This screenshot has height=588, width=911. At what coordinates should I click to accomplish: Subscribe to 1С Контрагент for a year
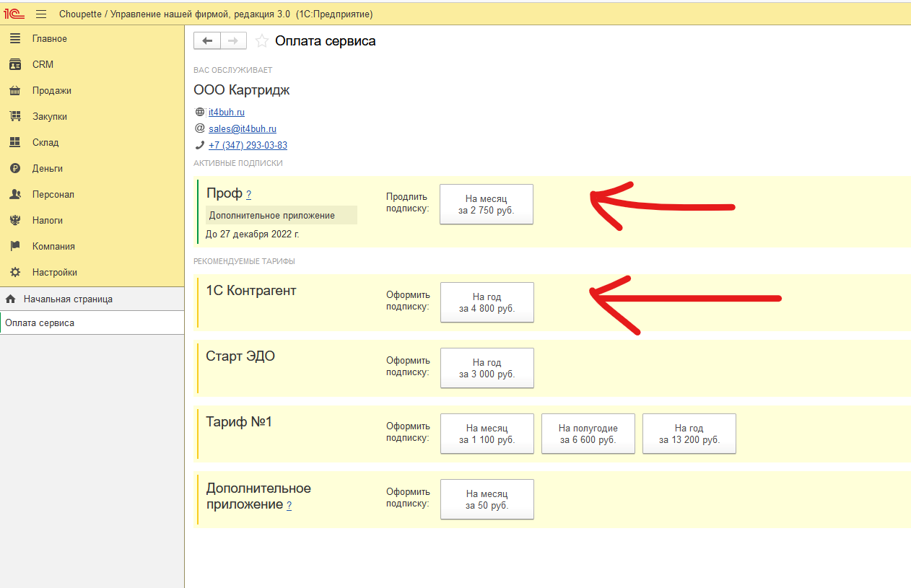point(487,302)
